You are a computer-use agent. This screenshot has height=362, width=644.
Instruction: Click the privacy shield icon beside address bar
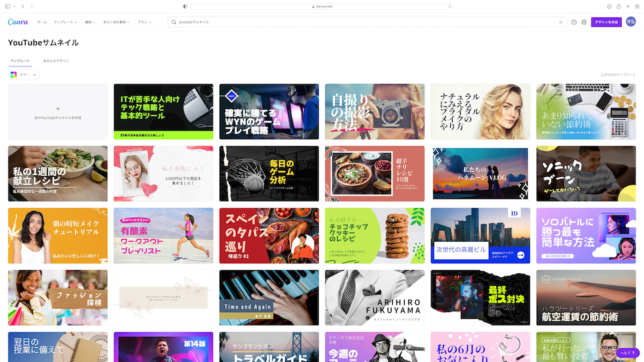coord(185,6)
